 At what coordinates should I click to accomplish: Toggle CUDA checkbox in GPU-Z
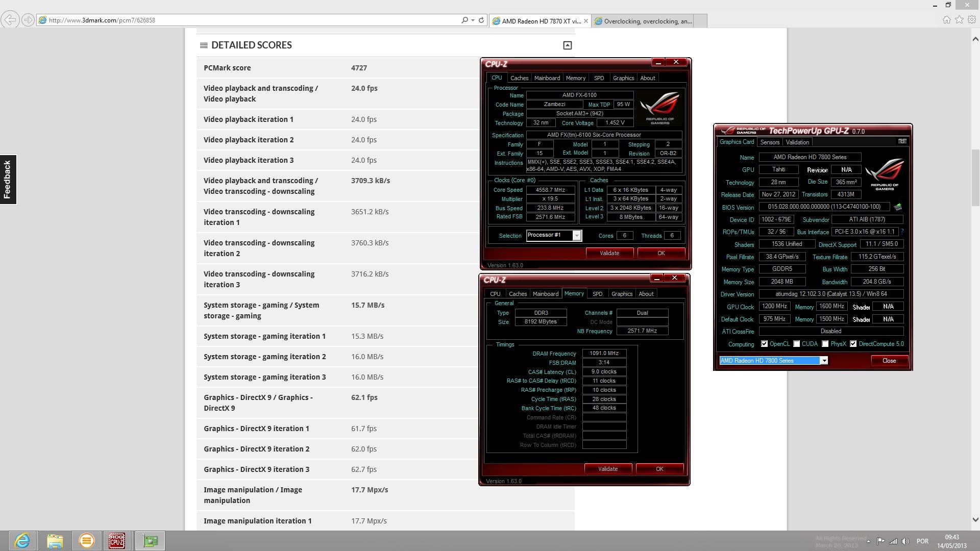(796, 344)
